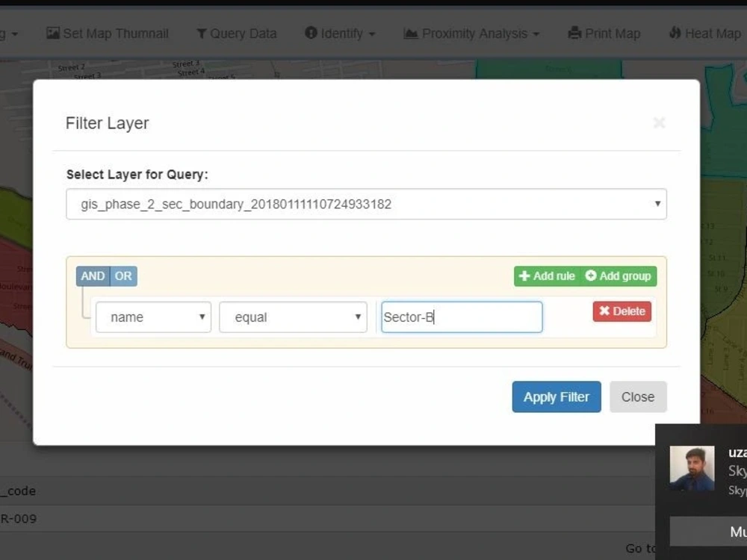This screenshot has width=747, height=560.
Task: Open Heat Map menu item
Action: point(705,34)
